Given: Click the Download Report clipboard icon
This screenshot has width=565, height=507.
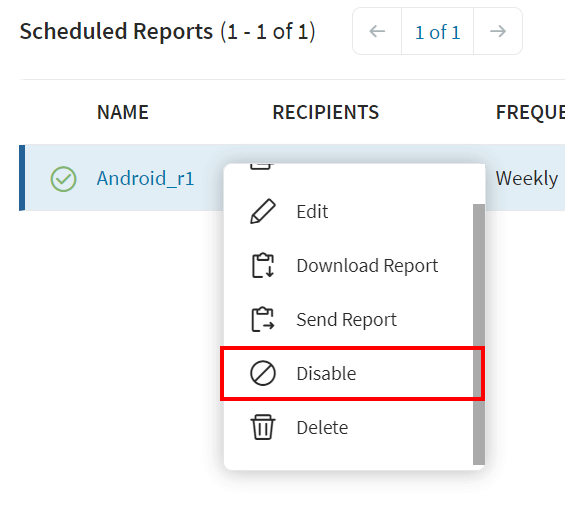Looking at the screenshot, I should click(x=263, y=266).
